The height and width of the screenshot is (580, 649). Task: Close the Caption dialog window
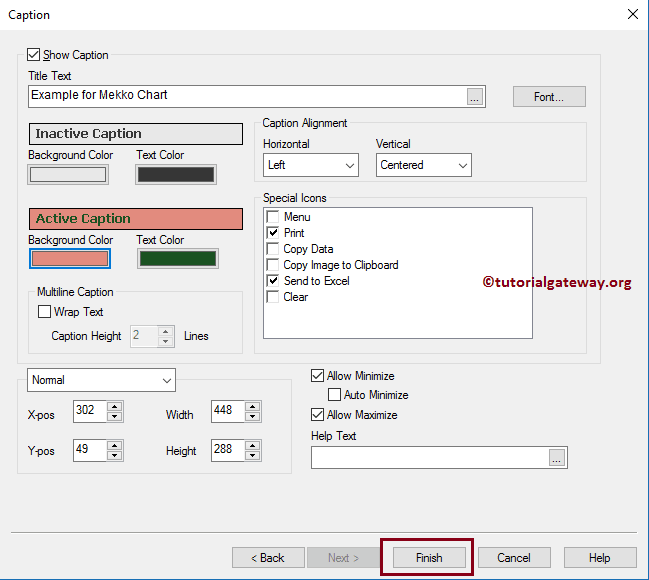pos(632,14)
